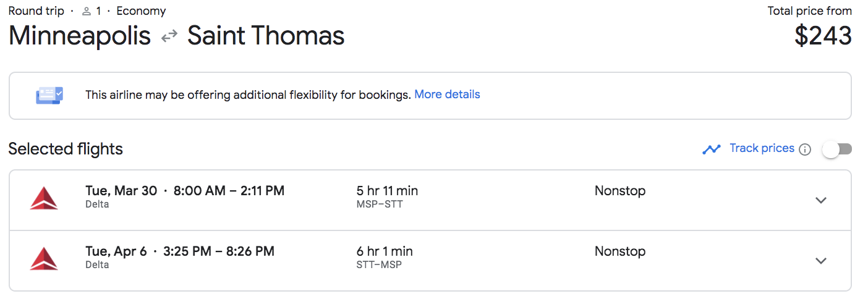Image resolution: width=868 pixels, height=299 pixels.
Task: Click the passenger count person icon
Action: pos(87,11)
